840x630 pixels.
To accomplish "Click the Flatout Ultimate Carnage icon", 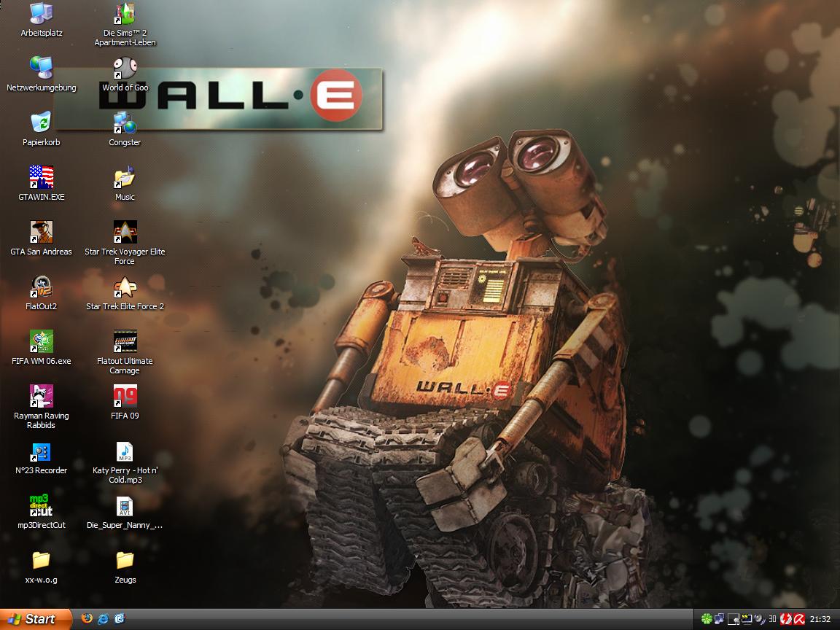I will [x=125, y=342].
